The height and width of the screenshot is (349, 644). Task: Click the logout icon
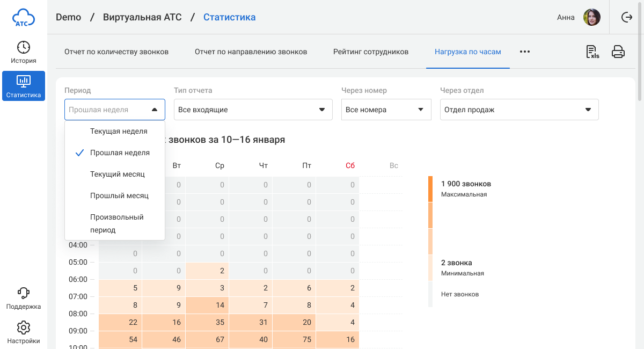[x=626, y=17]
